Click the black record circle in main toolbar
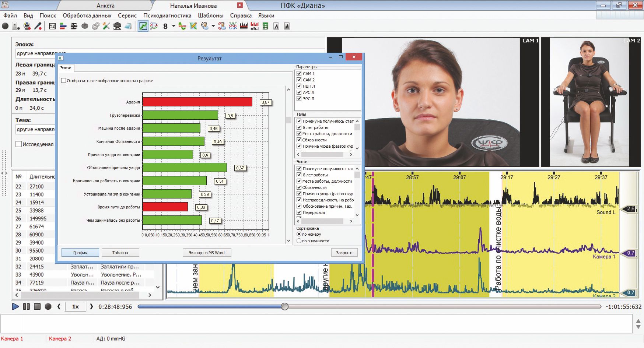 point(5,26)
